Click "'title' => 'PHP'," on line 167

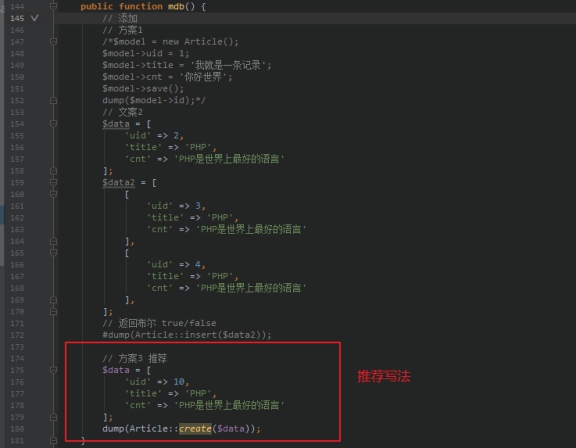192,276
